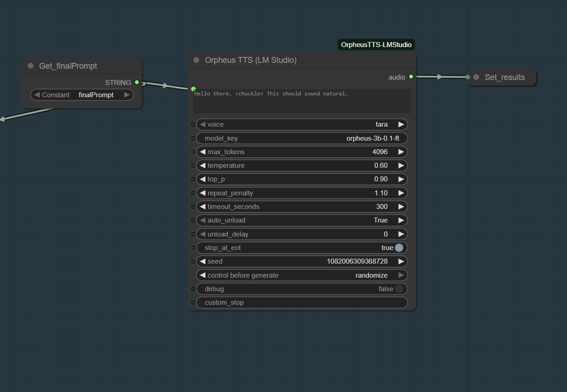The width and height of the screenshot is (567, 392).
Task: Select the Orpheus TTS (LM Studio) title bar
Action: click(x=302, y=60)
